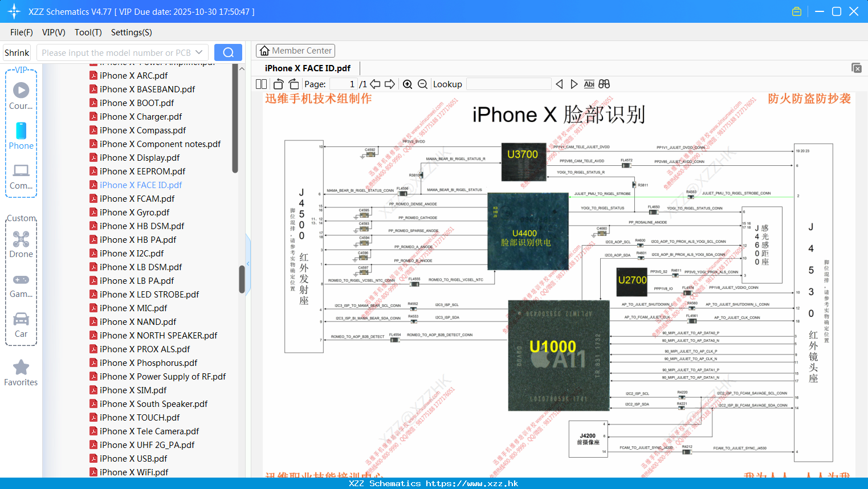The width and height of the screenshot is (868, 489).
Task: Open the Drone category
Action: pyautogui.click(x=21, y=245)
